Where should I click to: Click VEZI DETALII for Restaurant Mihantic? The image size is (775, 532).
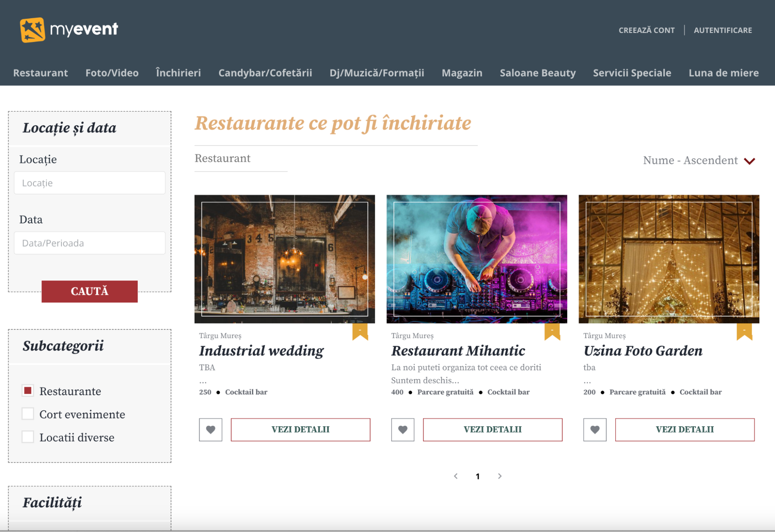[x=492, y=429]
